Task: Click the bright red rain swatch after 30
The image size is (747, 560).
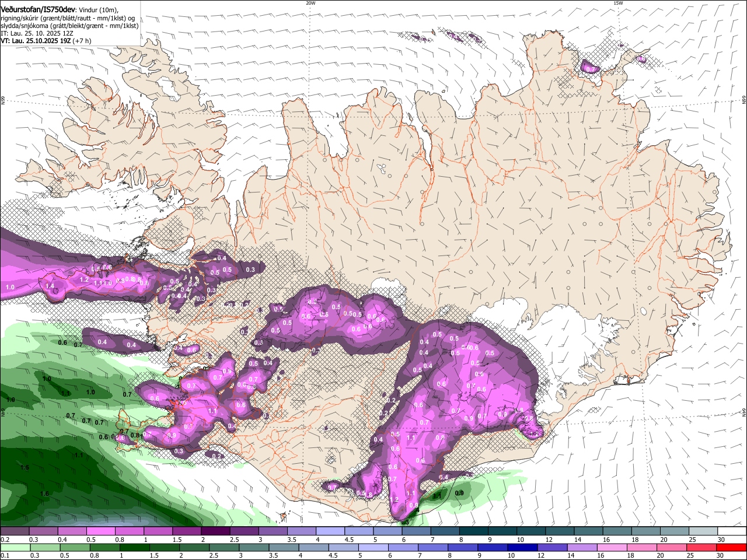Action: click(x=732, y=548)
